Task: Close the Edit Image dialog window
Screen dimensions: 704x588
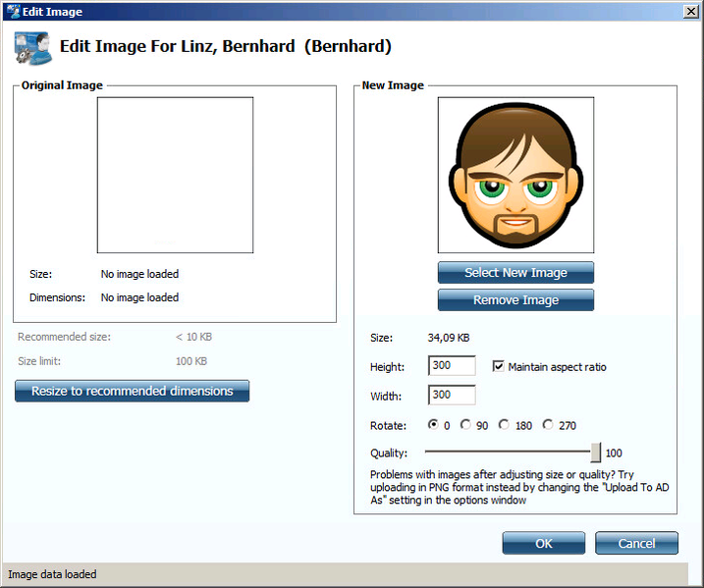Action: coord(689,11)
